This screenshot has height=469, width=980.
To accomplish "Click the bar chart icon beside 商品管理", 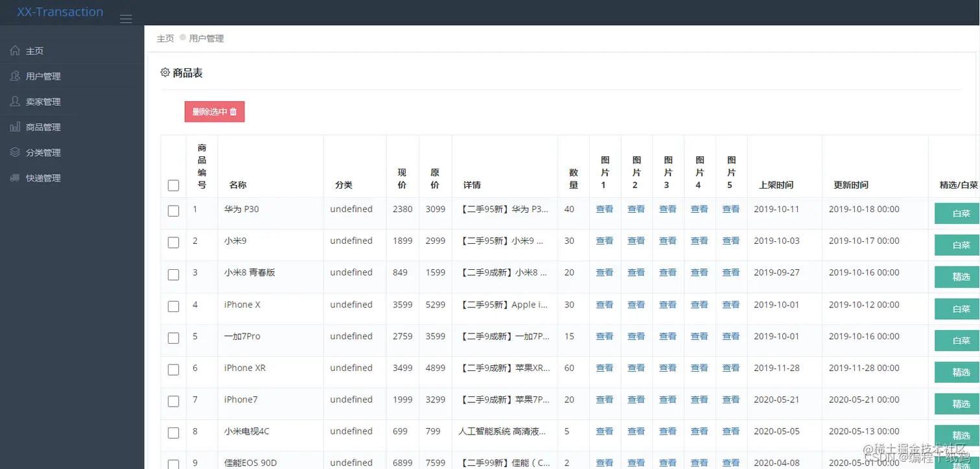I will [15, 127].
